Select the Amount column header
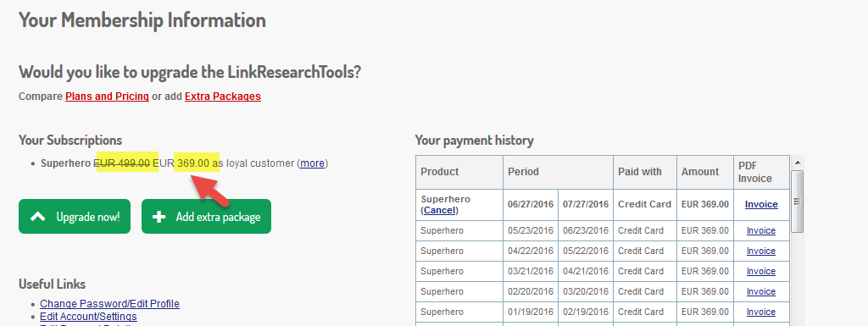Viewport: 868px width, 326px height. [705, 172]
